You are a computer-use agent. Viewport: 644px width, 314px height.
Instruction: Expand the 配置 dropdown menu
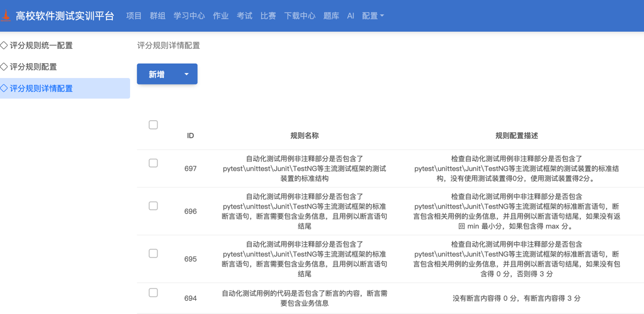(x=373, y=16)
